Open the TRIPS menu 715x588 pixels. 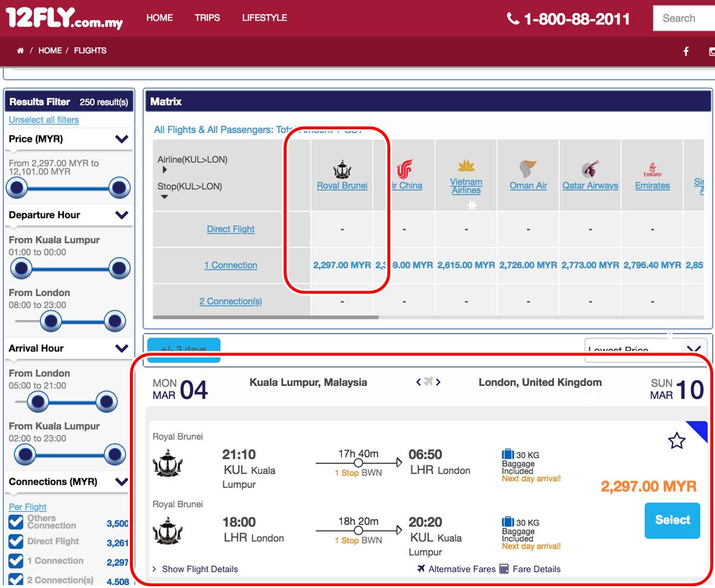(x=207, y=18)
